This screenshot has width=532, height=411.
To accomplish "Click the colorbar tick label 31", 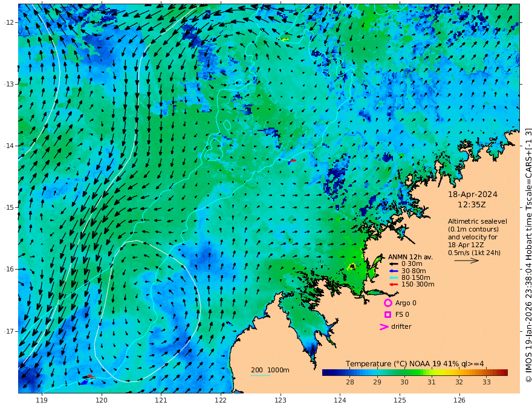I will 431,382.
